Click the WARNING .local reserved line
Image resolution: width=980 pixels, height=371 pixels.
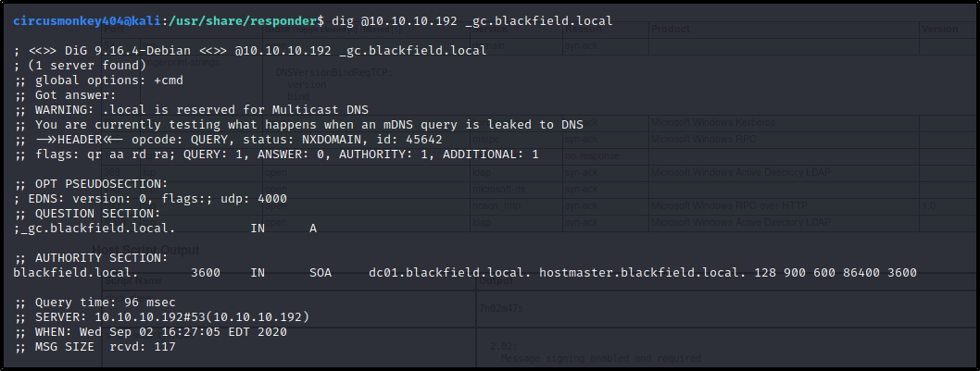(191, 110)
